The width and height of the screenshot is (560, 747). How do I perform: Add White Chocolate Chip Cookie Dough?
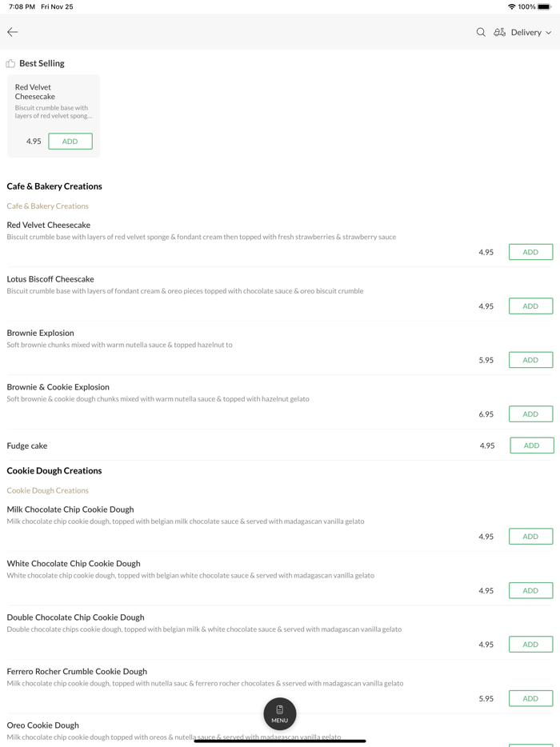click(530, 590)
